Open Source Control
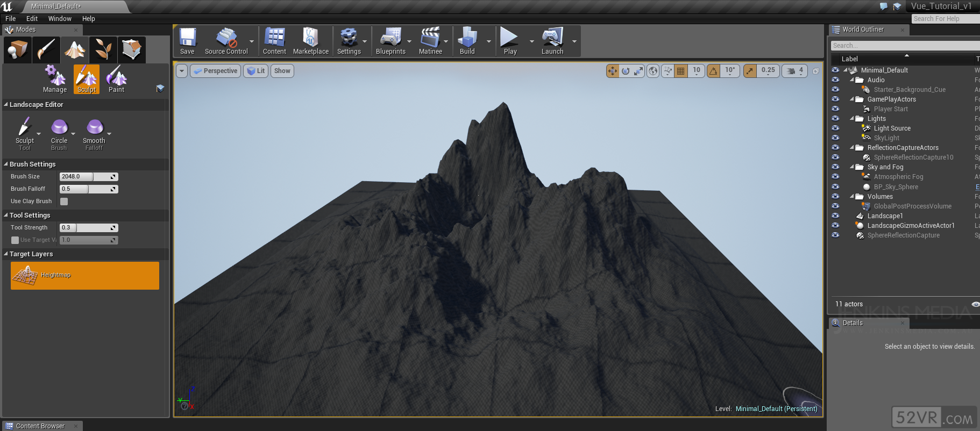 pos(226,41)
